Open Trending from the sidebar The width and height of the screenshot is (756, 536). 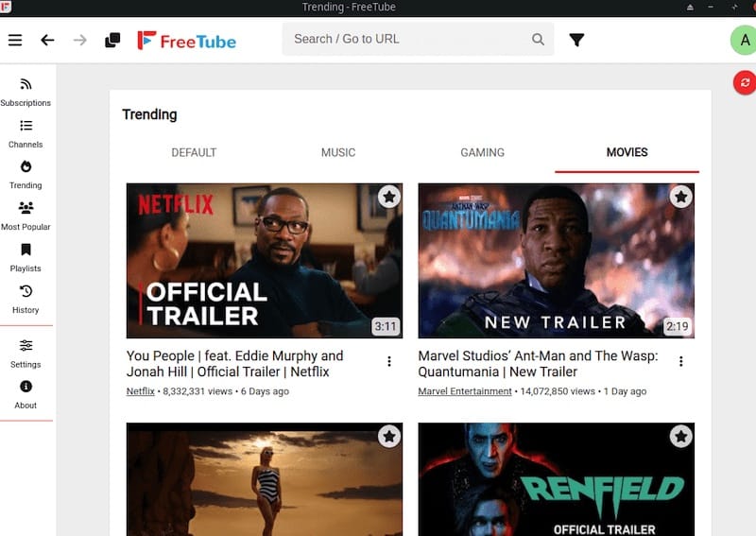(x=26, y=175)
